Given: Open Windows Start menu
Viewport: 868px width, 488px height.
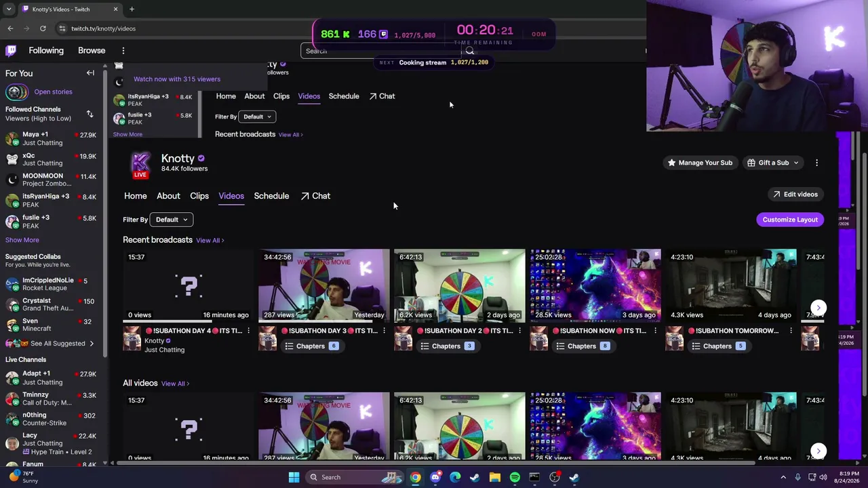Looking at the screenshot, I should [294, 477].
